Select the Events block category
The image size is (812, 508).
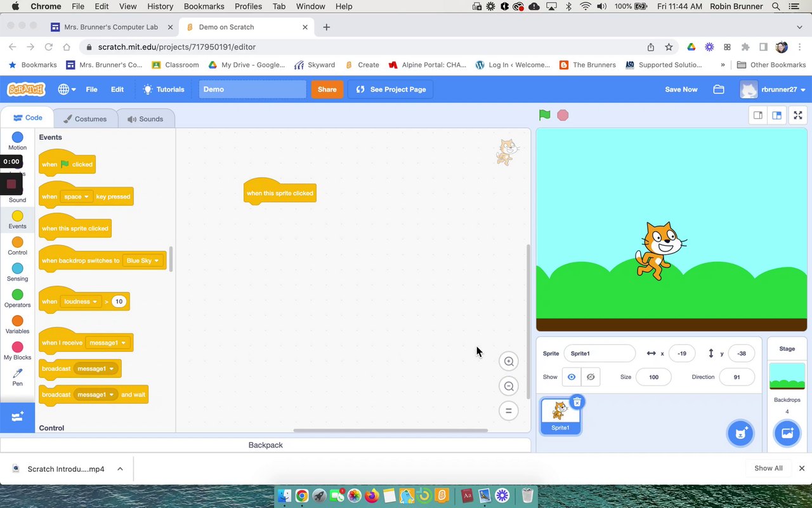coord(17,220)
